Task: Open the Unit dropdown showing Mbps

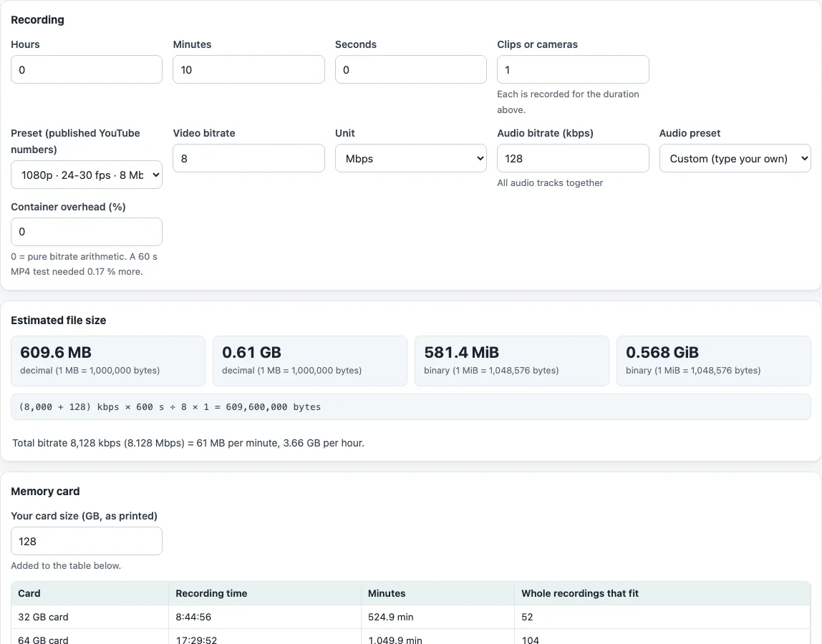Action: tap(410, 158)
